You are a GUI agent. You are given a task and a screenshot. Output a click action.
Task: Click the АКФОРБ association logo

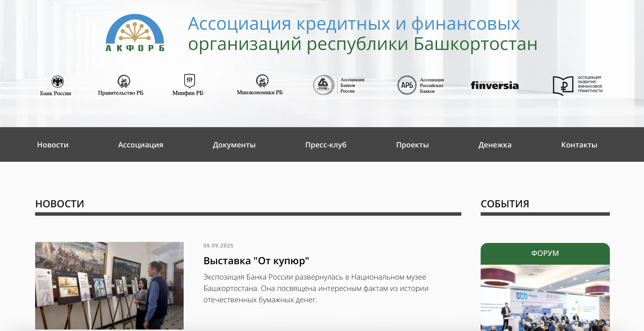pos(135,33)
